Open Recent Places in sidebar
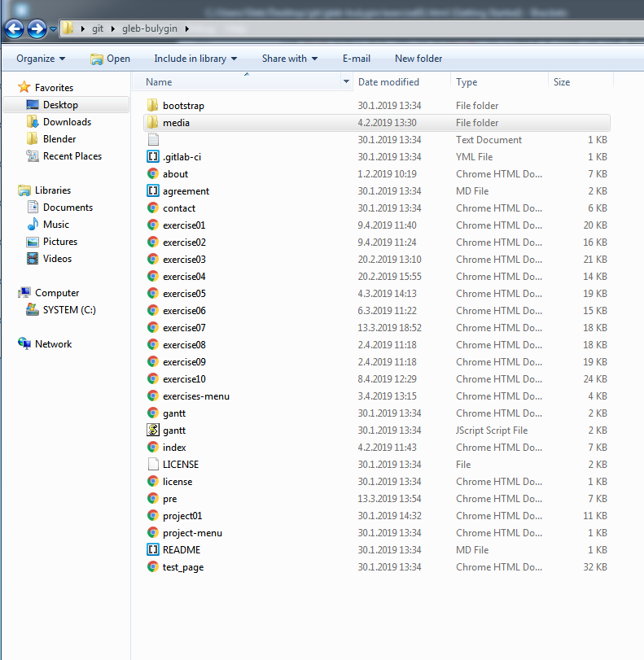Viewport: 644px width, 660px height. point(72,156)
